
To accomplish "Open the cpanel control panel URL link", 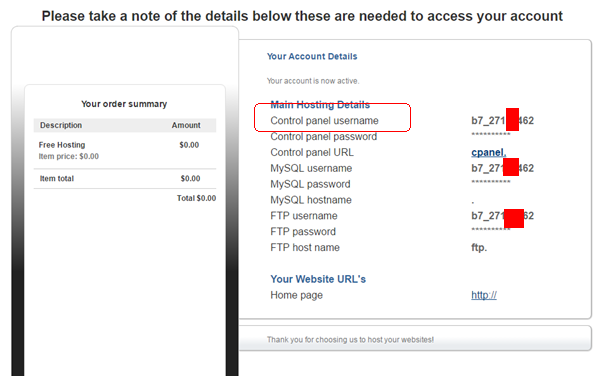I will tap(489, 152).
